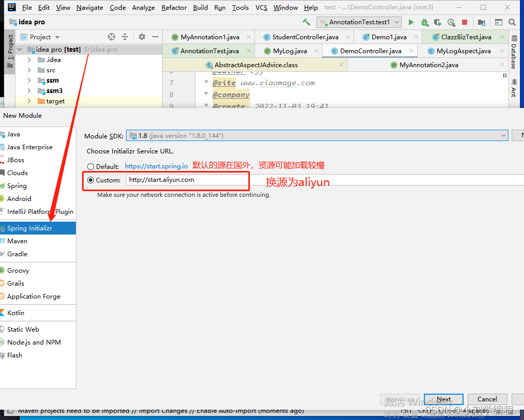Open Search Everywhere magnifier icon
Image resolution: width=524 pixels, height=420 pixels.
click(512, 22)
